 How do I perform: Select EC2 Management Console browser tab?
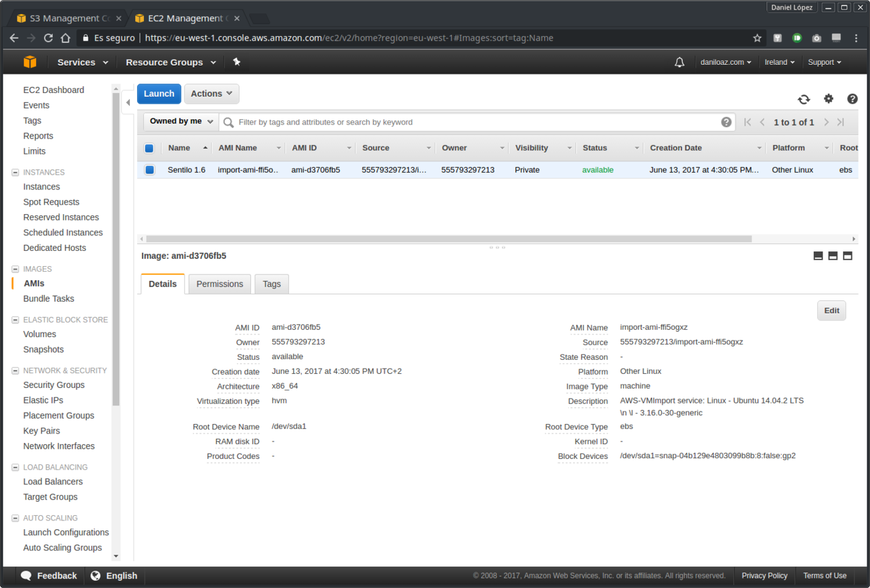(x=187, y=18)
